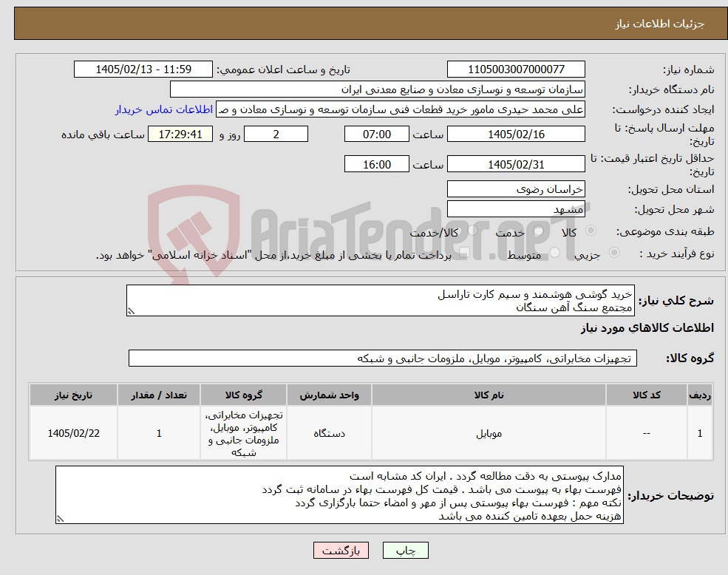The width and height of the screenshot is (728, 575).
Task: Click the goods group cell in row 1
Action: [244, 433]
